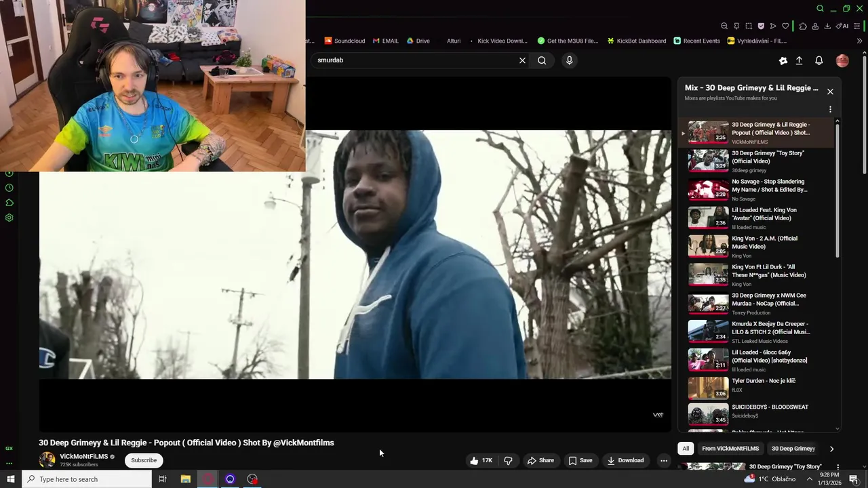Open more video actions three dots

(x=664, y=460)
